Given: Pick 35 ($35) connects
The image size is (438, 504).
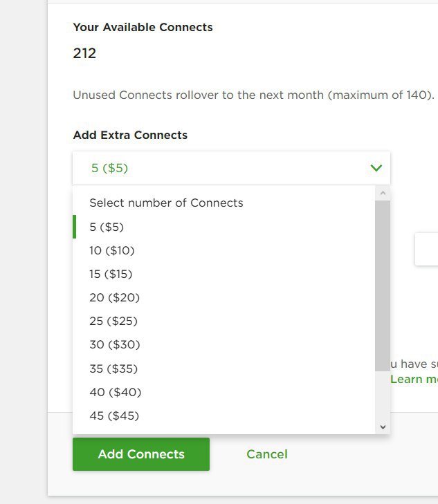Looking at the screenshot, I should 223,368.
